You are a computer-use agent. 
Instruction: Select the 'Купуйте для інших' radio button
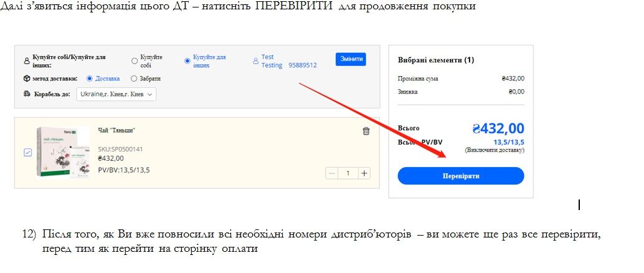[187, 61]
